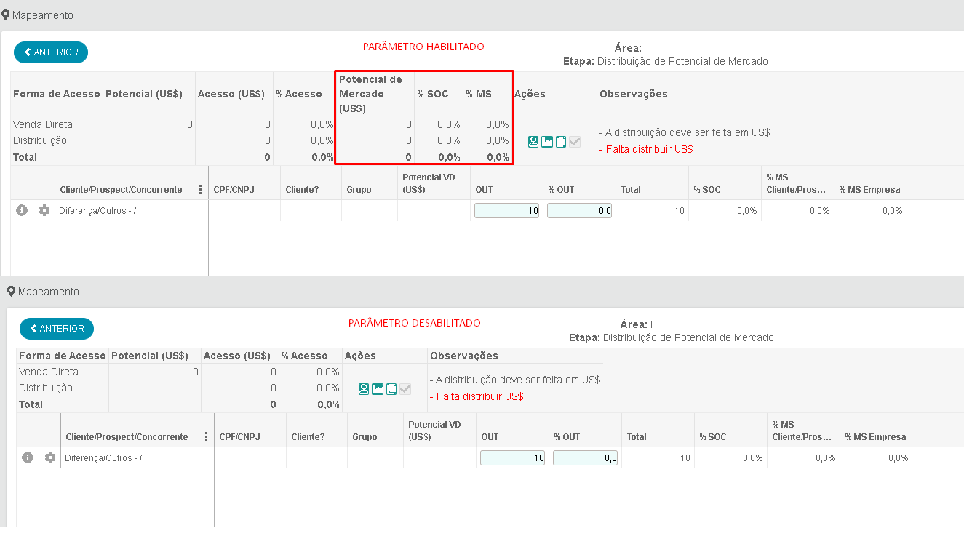Screen dimensions: 964x560
Task: Click the info icon on the Diferença/Outros row in the DESABILITADO panel
Action: point(28,457)
